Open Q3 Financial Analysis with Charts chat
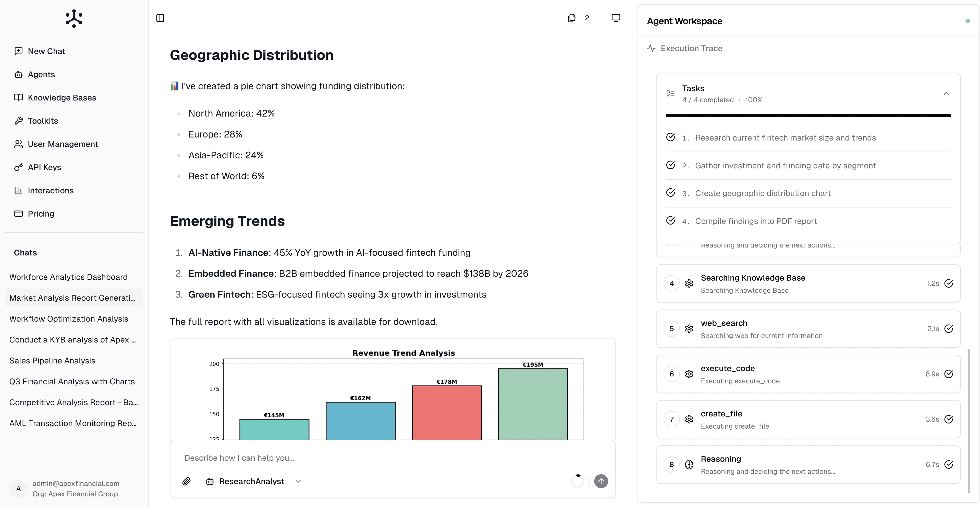The width and height of the screenshot is (980, 508). (74, 382)
